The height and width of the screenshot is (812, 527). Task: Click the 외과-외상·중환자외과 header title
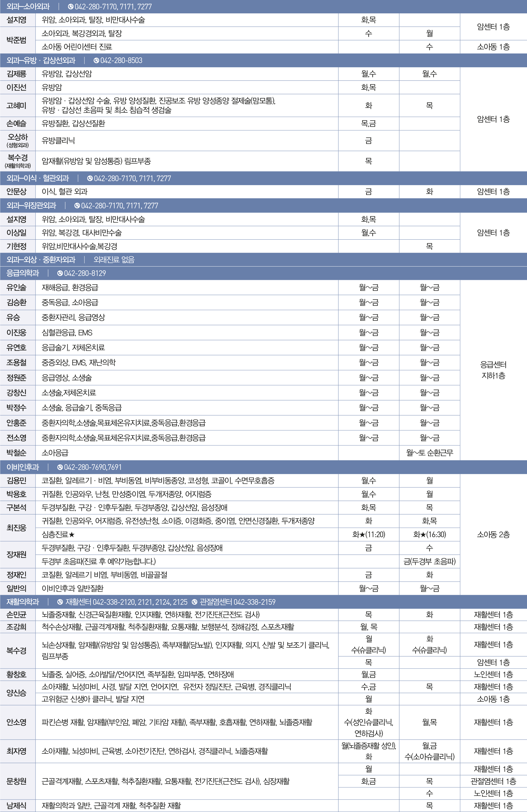(x=41, y=260)
